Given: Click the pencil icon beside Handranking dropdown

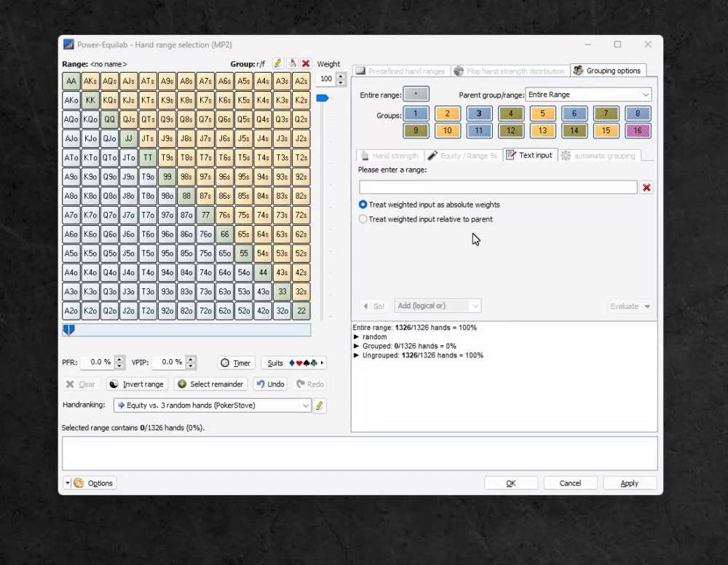Looking at the screenshot, I should [320, 406].
